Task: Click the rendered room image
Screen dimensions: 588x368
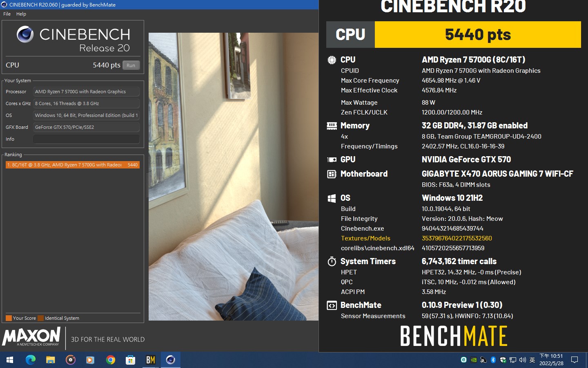Action: [x=233, y=176]
